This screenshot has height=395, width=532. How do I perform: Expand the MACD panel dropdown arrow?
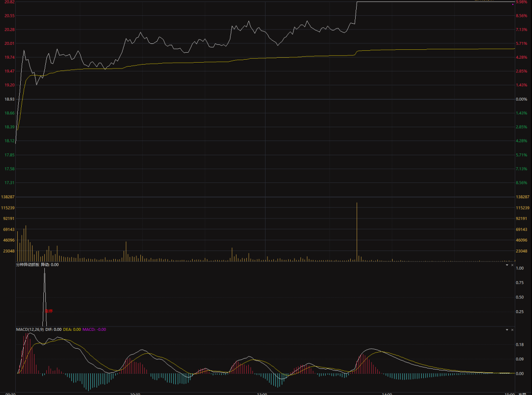click(507, 329)
